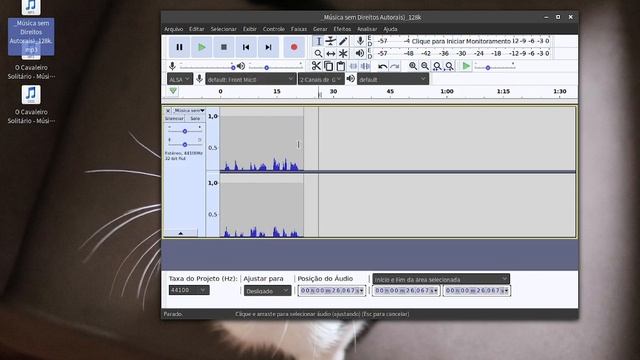Open the '2 Canais' recording channels dropdown
Screen dimensions: 640x360
321,79
